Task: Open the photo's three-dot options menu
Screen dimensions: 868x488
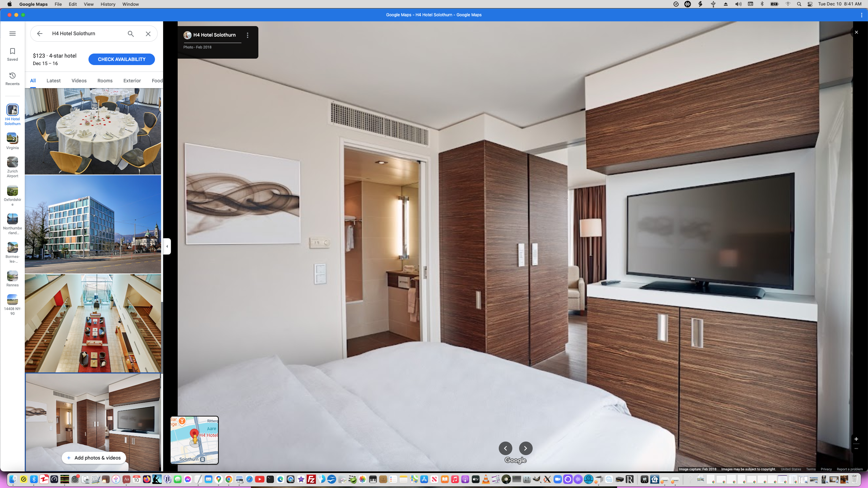Action: click(247, 35)
